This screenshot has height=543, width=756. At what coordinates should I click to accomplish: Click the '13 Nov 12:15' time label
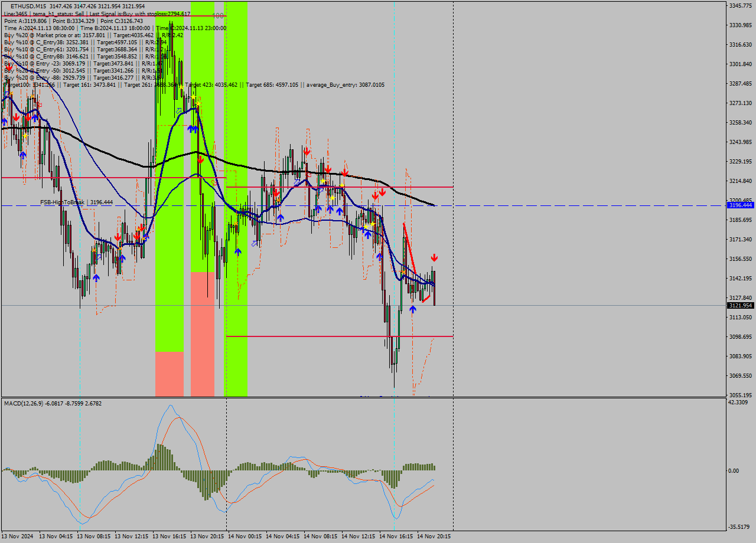pyautogui.click(x=131, y=537)
